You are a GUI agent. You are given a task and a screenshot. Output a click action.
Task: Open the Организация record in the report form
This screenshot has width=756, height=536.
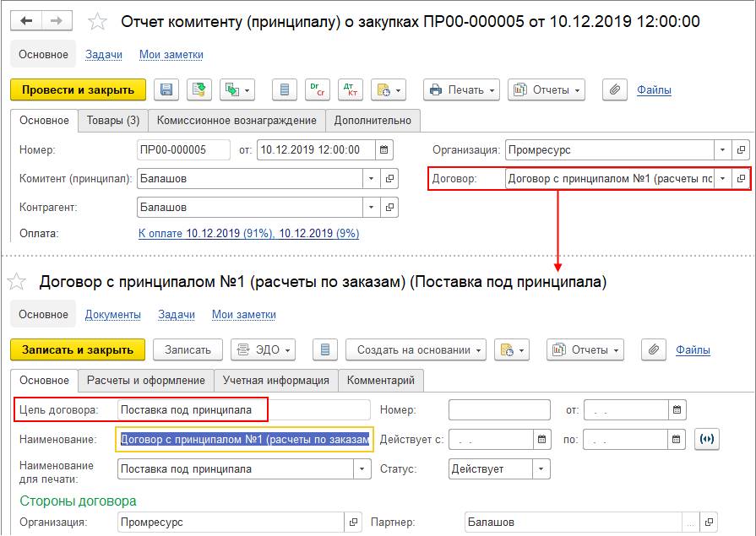click(x=741, y=150)
